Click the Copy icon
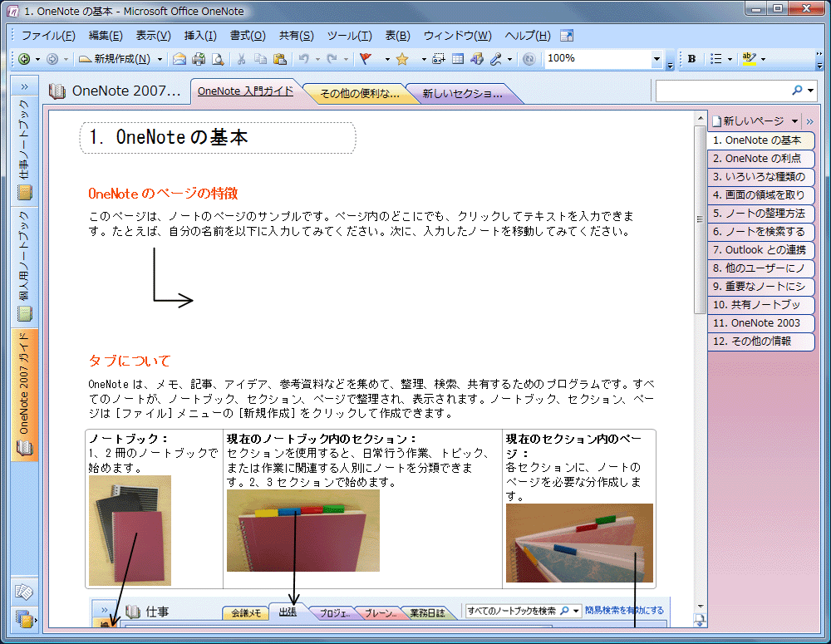This screenshot has width=831, height=644. click(260, 59)
